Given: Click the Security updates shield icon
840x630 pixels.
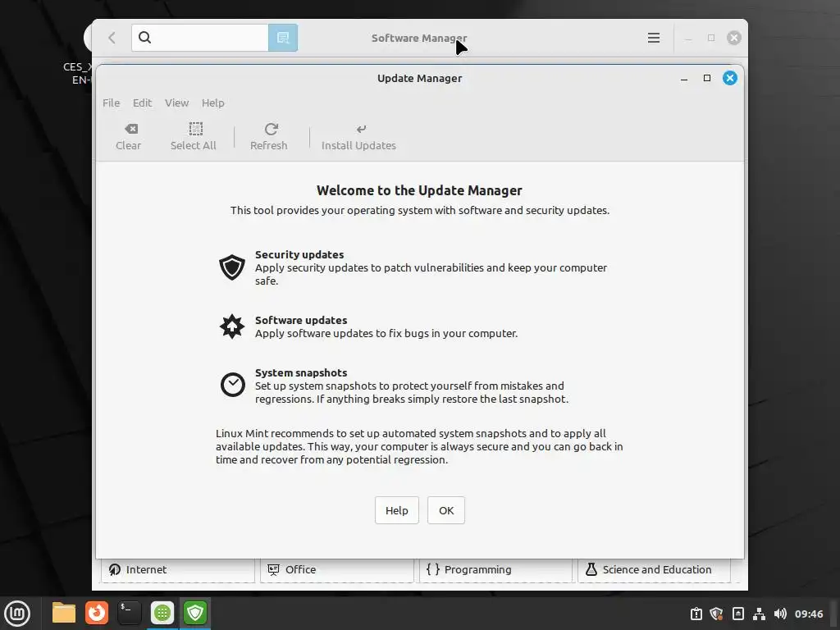Looking at the screenshot, I should coord(232,267).
